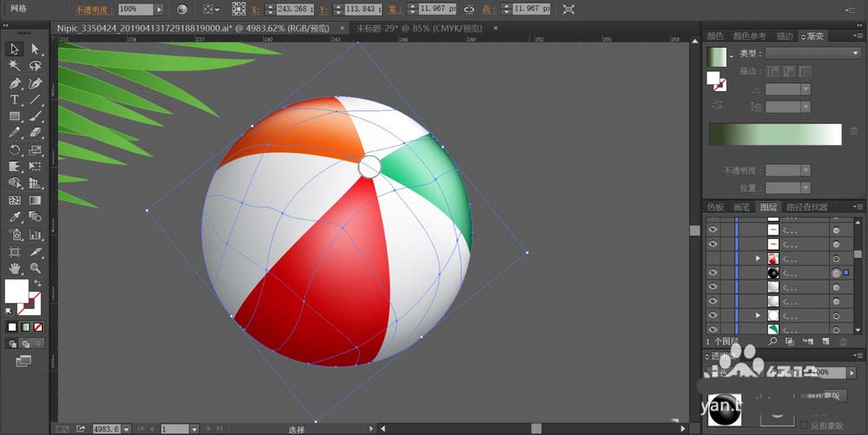
Task: Click the delete selection trash icon in Layers
Action: coord(843,341)
